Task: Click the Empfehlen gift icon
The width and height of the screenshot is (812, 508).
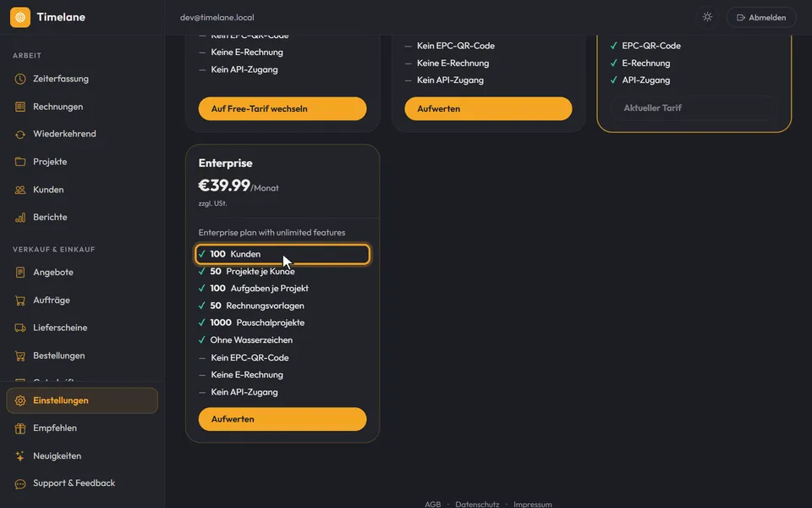Action: point(20,428)
